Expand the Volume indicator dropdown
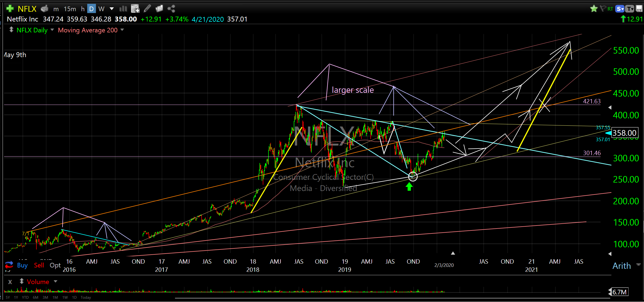Viewport: 644px width, 302px height. pos(55,281)
